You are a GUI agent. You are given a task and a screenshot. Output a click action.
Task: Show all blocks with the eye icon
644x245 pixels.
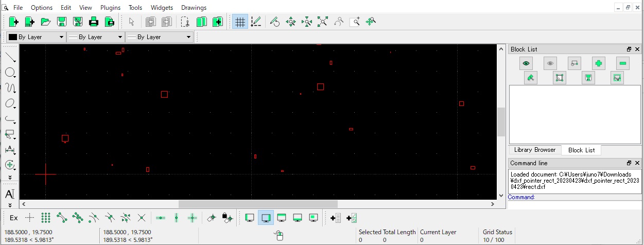coord(526,63)
